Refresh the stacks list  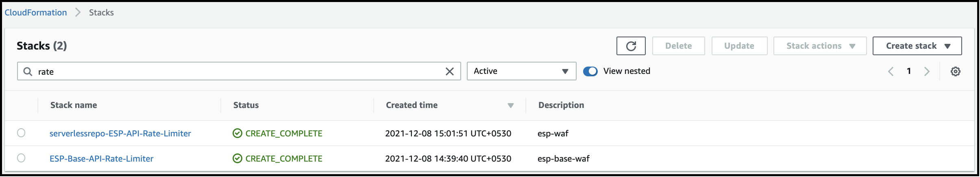point(631,46)
